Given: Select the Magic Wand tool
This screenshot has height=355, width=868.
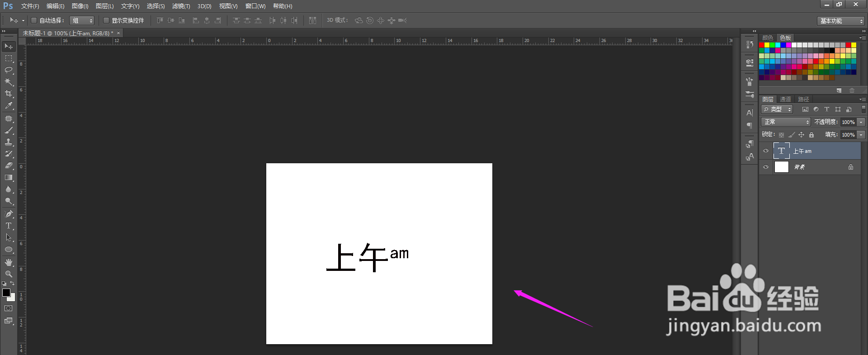Looking at the screenshot, I should pyautogui.click(x=9, y=82).
